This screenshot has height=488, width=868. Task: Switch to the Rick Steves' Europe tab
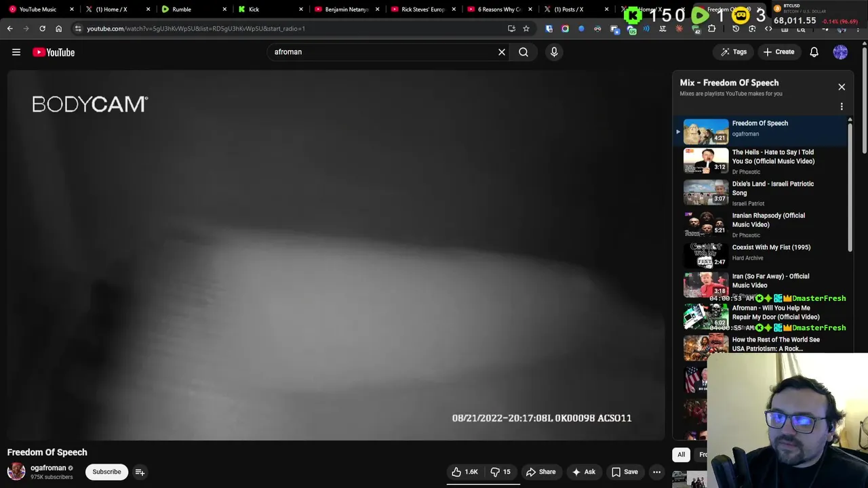pyautogui.click(x=423, y=9)
